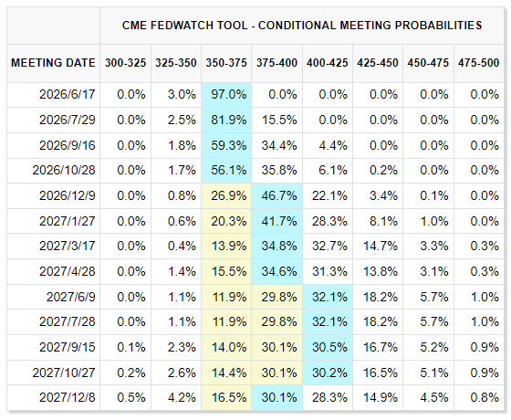Click the 2027/1/27 meeting date
The height and width of the screenshot is (420, 511).
[68, 221]
